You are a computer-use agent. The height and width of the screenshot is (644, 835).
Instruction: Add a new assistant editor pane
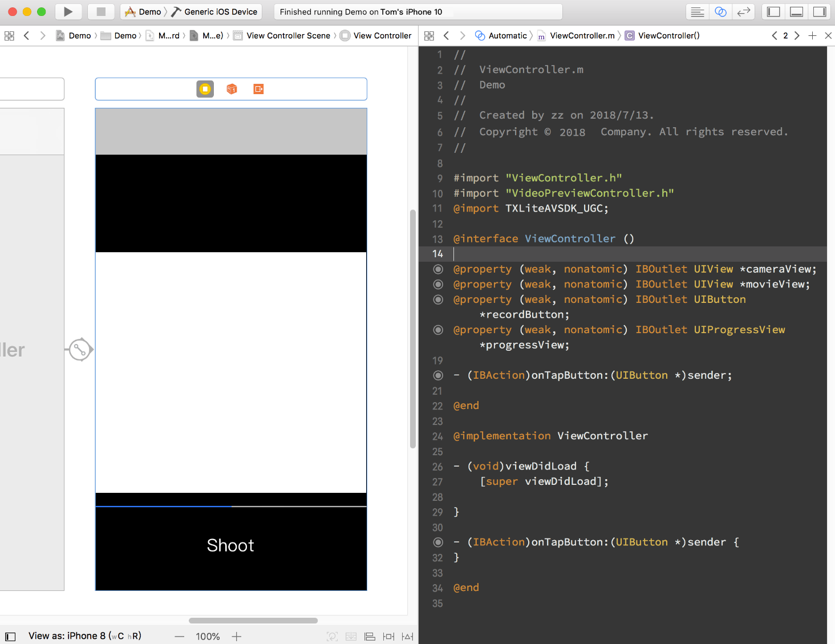point(812,35)
